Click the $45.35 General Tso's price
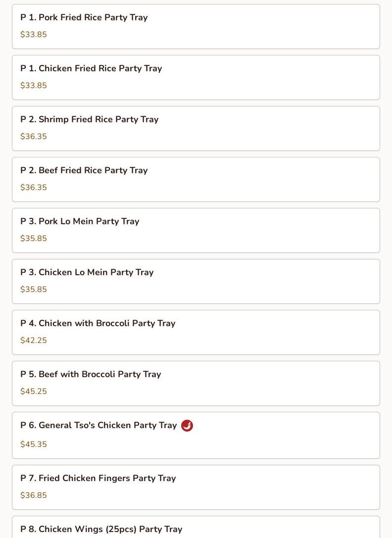 point(34,444)
